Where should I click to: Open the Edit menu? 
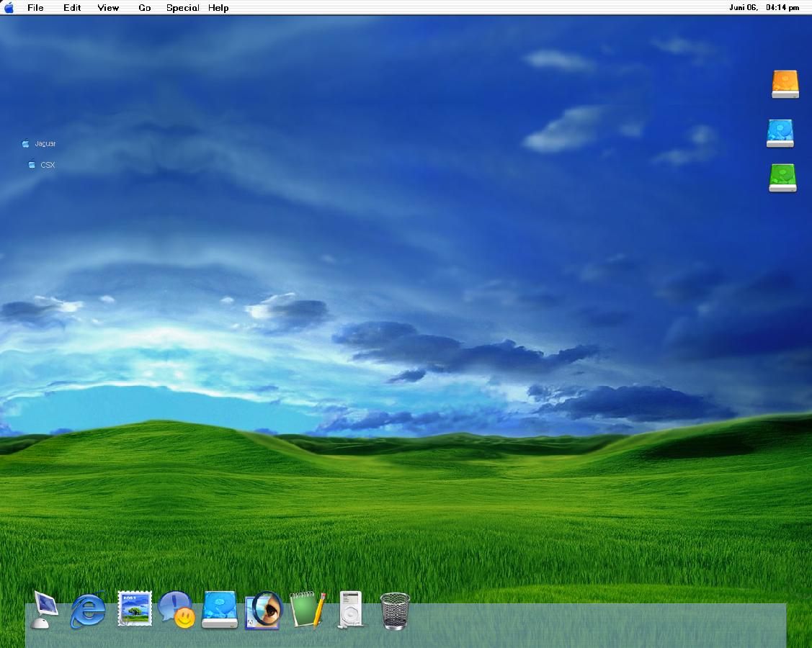(73, 8)
